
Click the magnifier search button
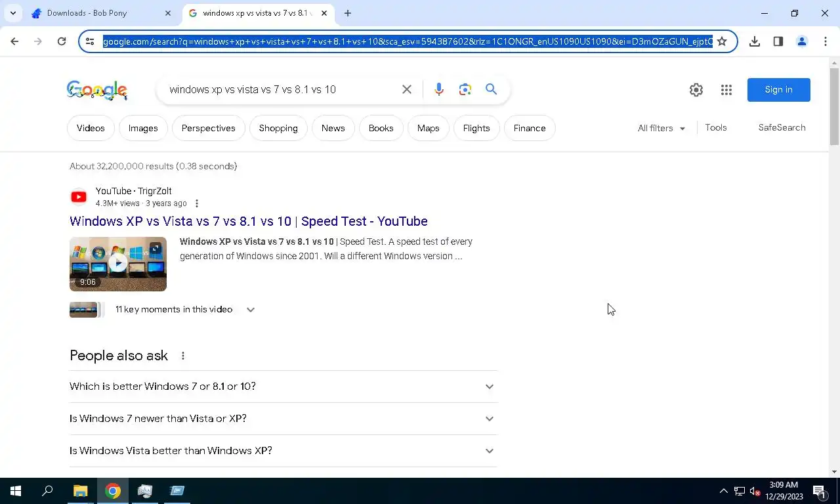click(x=491, y=89)
